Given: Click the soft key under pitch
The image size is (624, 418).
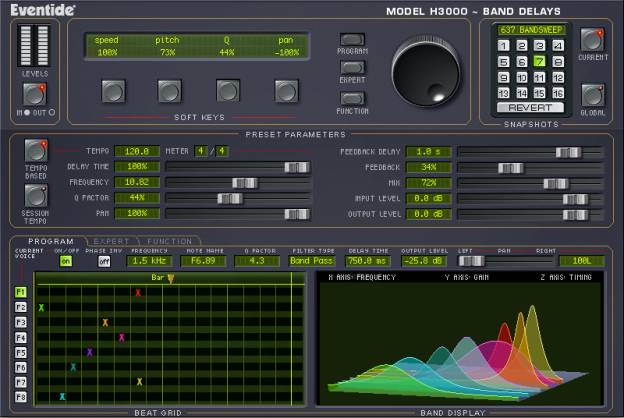Looking at the screenshot, I should point(170,91).
